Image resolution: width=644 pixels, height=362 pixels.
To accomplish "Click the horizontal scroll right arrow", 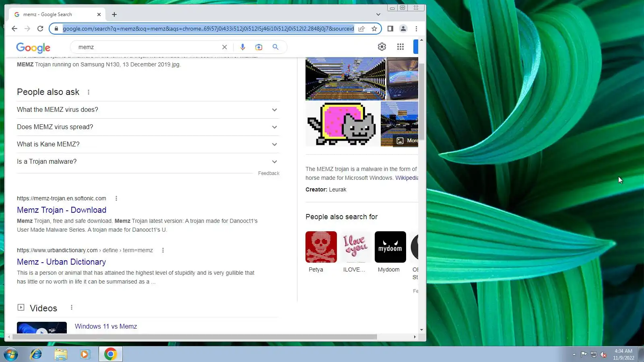I will click(x=415, y=337).
